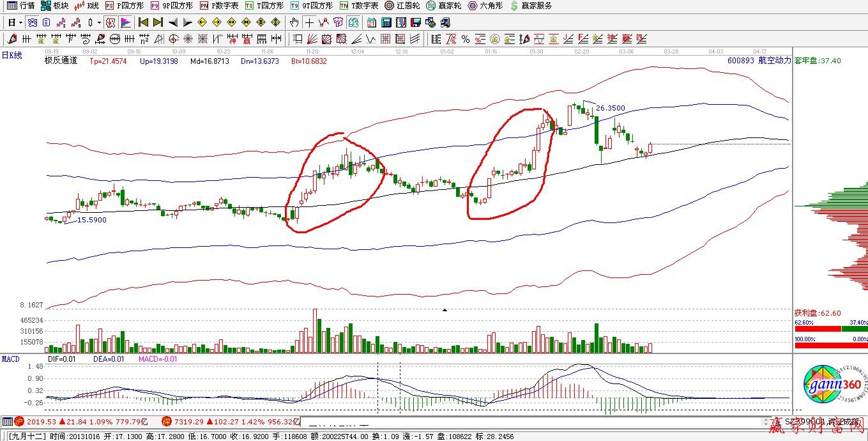The width and height of the screenshot is (868, 441).
Task: Select the hand pan tool
Action: [294, 22]
